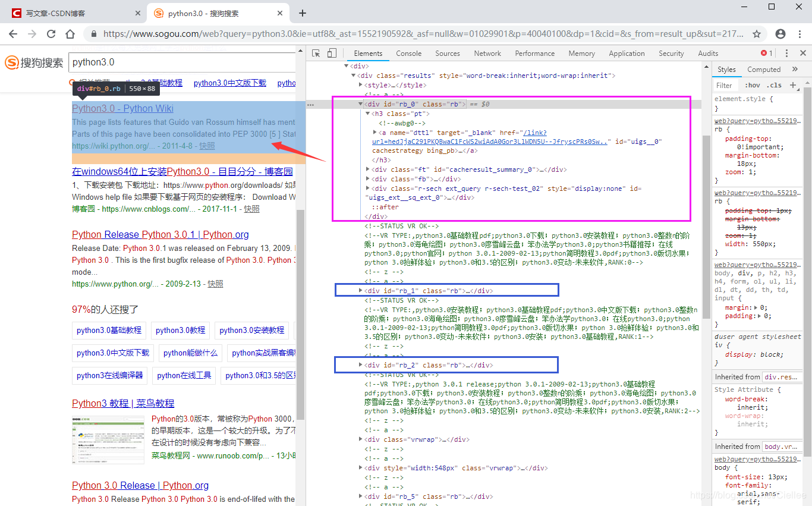This screenshot has height=506, width=812.
Task: Expand div class fb node
Action: point(368,179)
